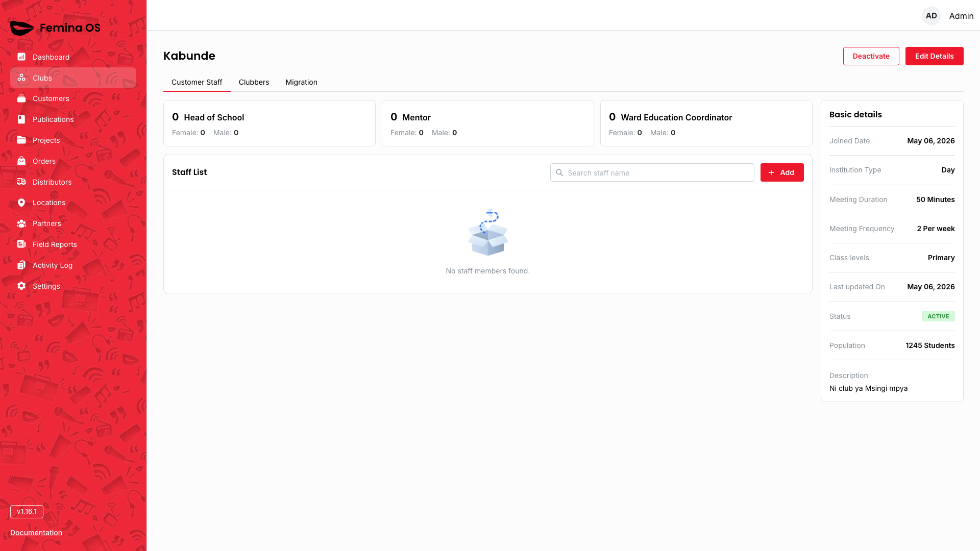Click the Orders shopping bag icon

[x=21, y=161]
